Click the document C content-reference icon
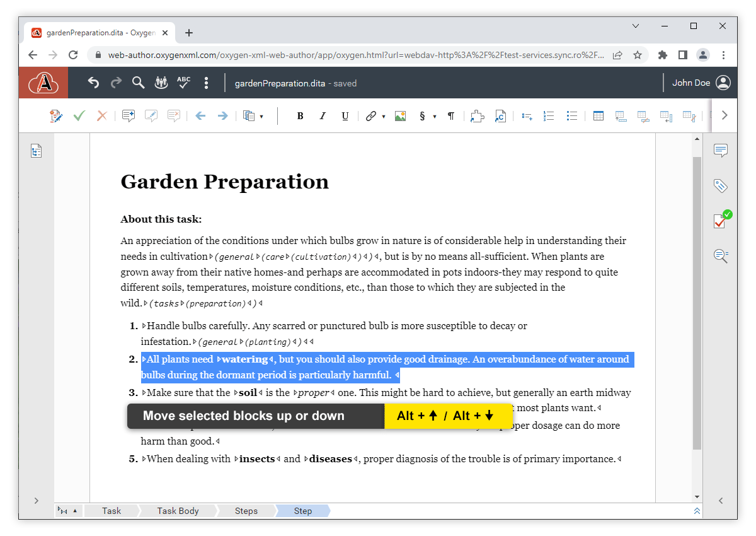This screenshot has height=536, width=756. [x=500, y=116]
